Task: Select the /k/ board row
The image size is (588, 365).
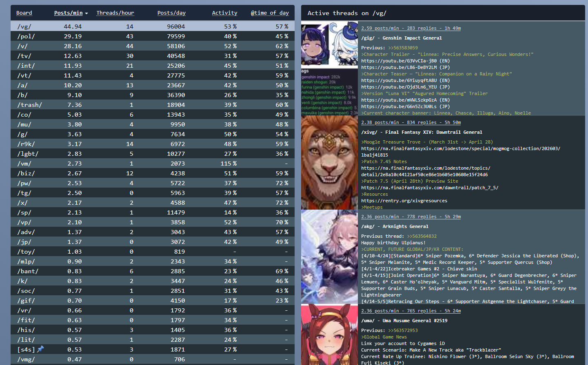Action: click(153, 281)
